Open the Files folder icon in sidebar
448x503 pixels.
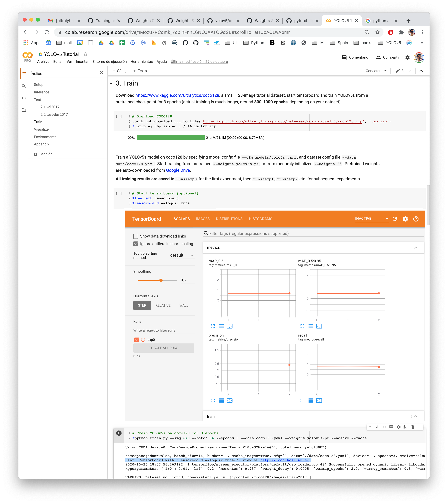(x=24, y=110)
